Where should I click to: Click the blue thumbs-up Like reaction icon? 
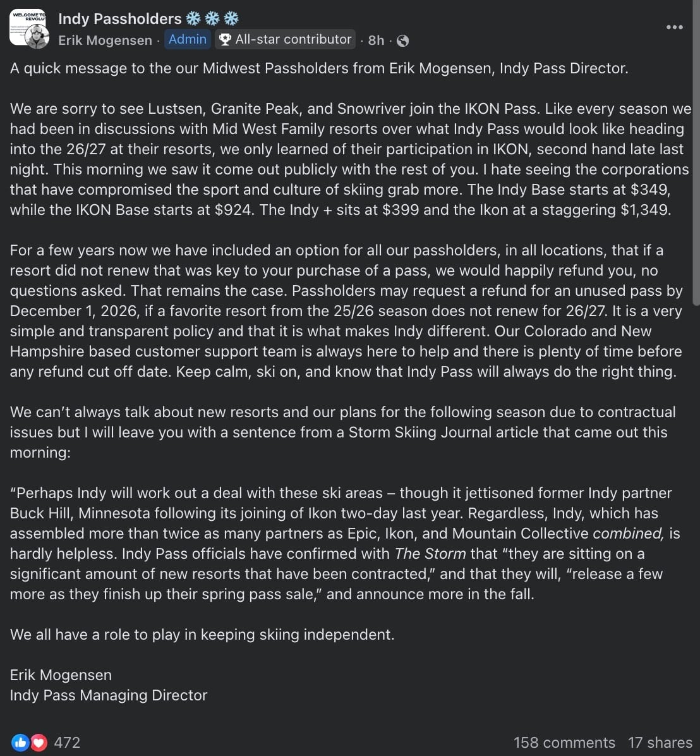coord(20,742)
